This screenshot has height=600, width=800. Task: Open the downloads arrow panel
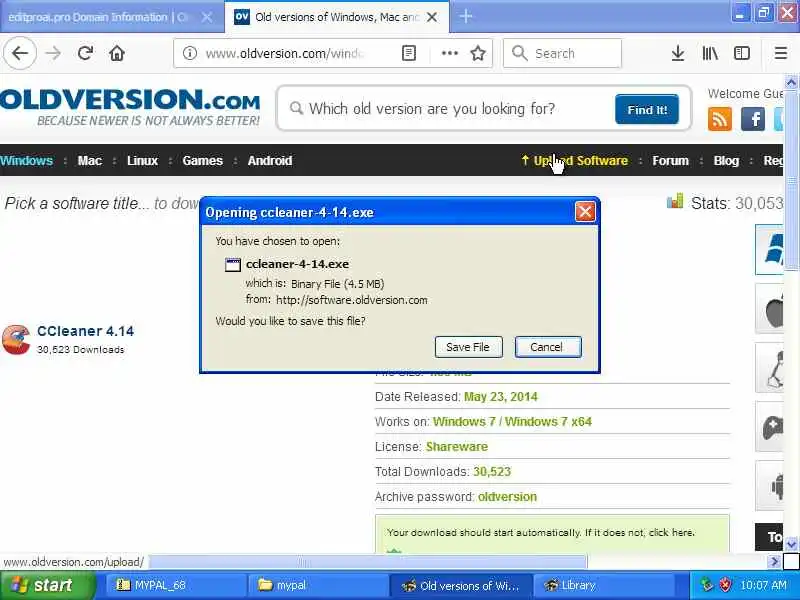click(x=678, y=53)
